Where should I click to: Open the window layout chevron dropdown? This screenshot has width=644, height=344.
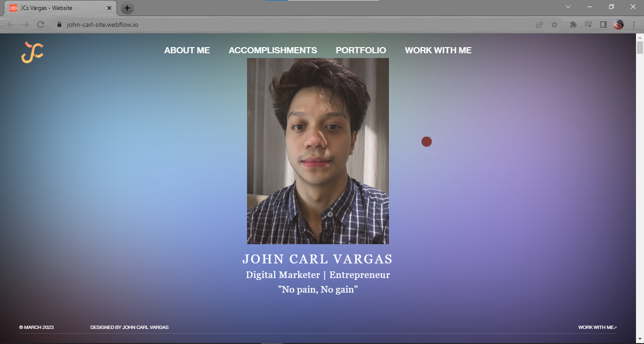point(568,7)
